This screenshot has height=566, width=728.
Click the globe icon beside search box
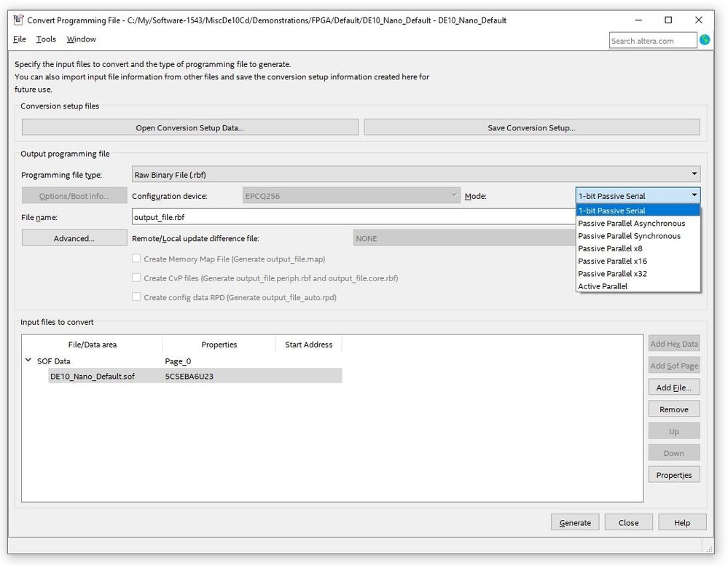pyautogui.click(x=705, y=40)
